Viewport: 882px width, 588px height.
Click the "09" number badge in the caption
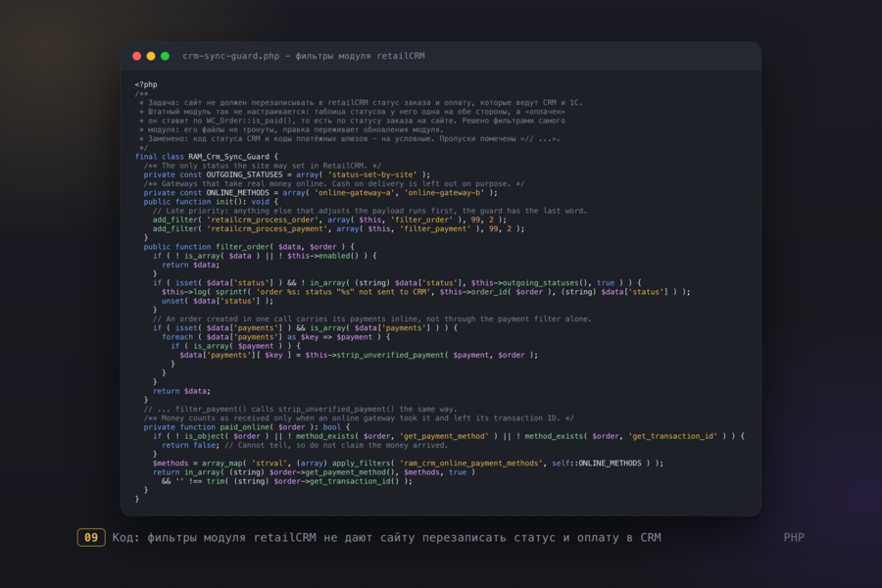click(91, 537)
